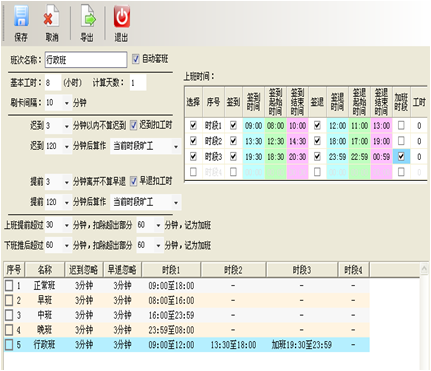Image resolution: width=431 pixels, height=371 pixels.
Task: Open the 扣除超出部分 dropdown in 下班推后 row
Action: coord(158,246)
